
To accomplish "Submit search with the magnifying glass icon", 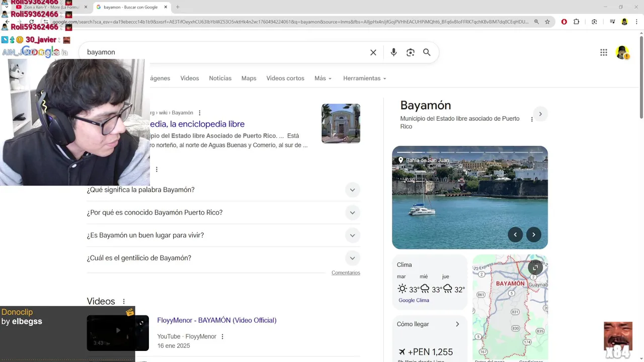I will click(x=427, y=52).
